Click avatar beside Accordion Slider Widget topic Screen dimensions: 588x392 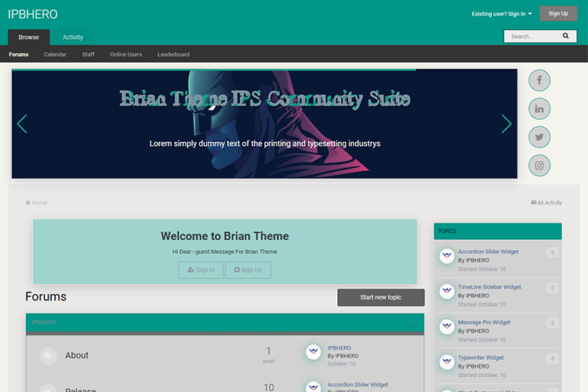(447, 256)
